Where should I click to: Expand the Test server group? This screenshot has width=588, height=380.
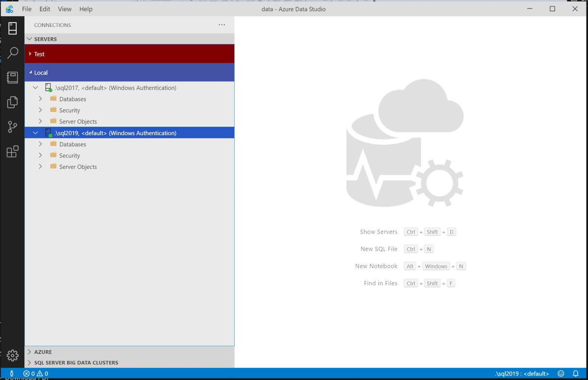pos(30,54)
